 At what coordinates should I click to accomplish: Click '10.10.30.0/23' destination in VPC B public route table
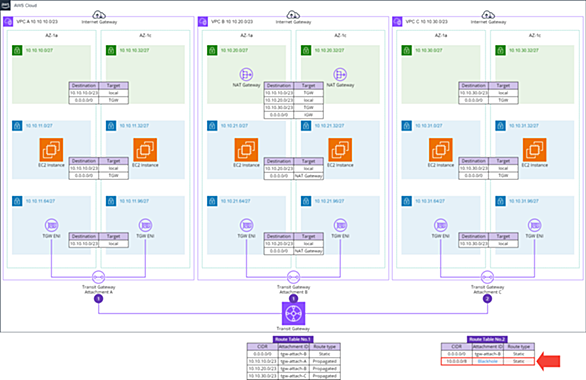pyautogui.click(x=279, y=108)
